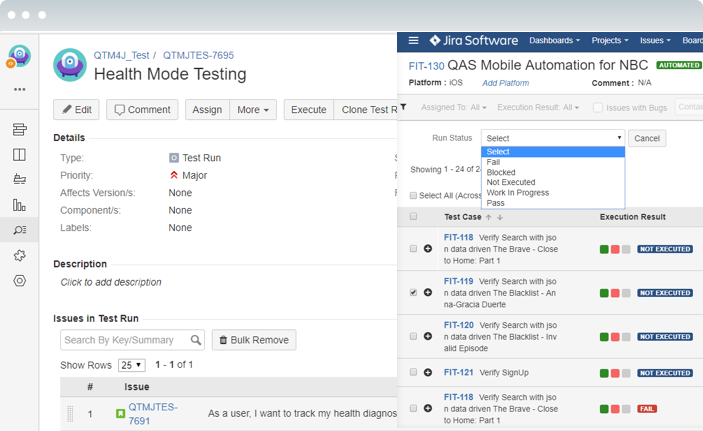Click the Comment button

coord(142,110)
